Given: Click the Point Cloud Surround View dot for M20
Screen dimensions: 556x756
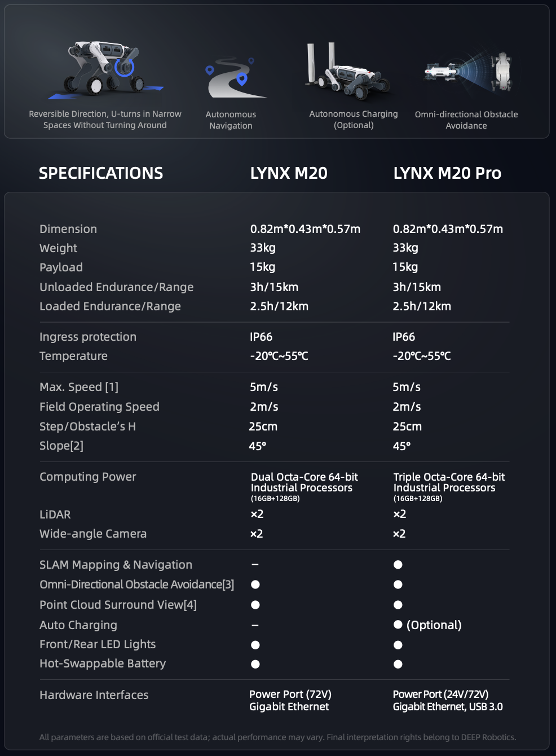Looking at the screenshot, I should pos(255,605).
